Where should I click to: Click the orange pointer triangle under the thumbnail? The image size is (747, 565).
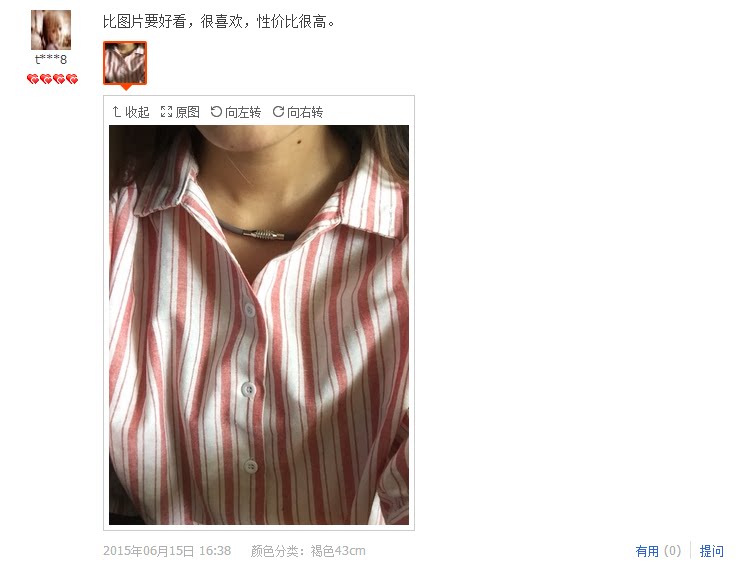pyautogui.click(x=125, y=88)
